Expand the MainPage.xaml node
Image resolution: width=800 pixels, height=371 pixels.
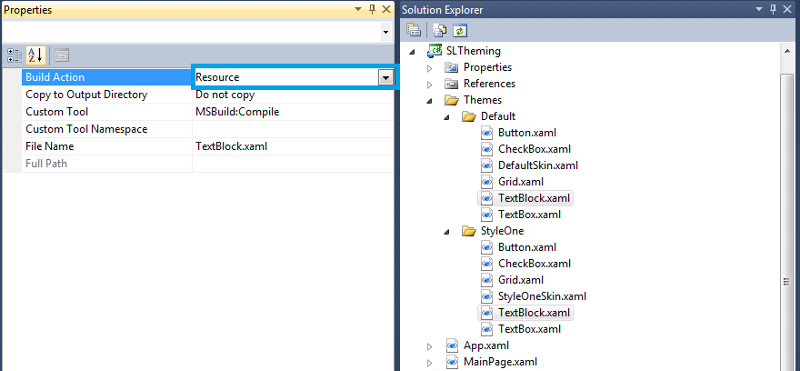coord(429,362)
